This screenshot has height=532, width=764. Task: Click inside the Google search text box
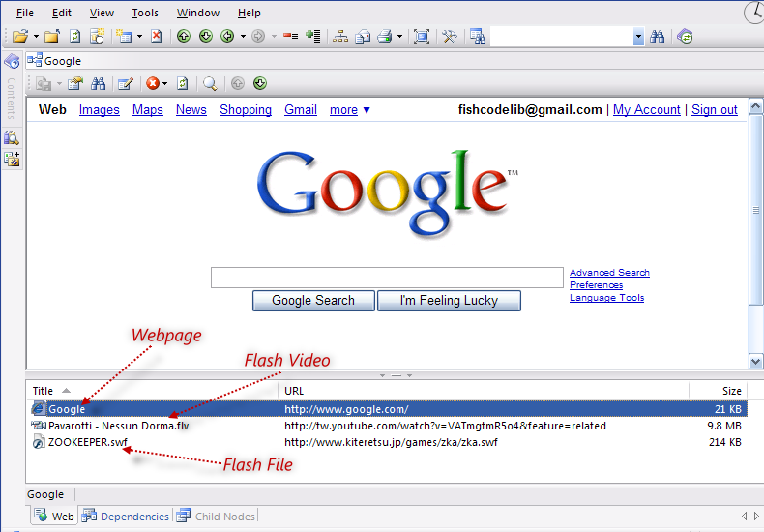coord(387,278)
